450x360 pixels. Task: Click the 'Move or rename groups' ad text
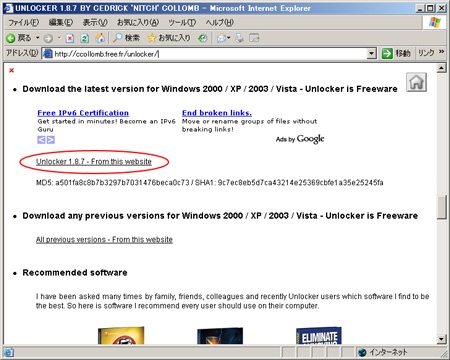249,125
